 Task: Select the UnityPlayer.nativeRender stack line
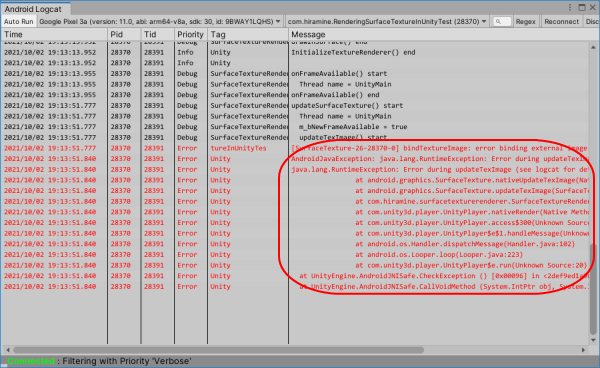point(472,212)
